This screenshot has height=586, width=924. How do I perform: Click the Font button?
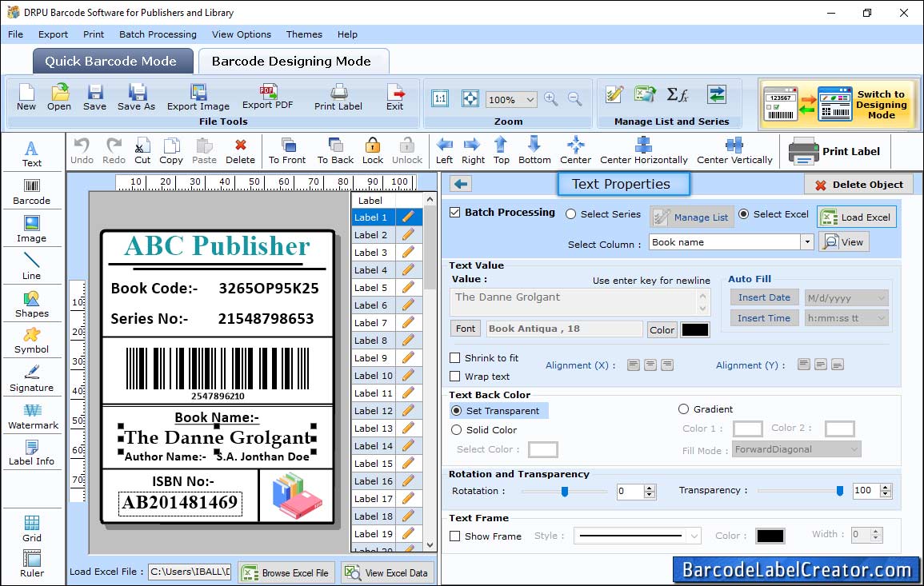pyautogui.click(x=466, y=329)
